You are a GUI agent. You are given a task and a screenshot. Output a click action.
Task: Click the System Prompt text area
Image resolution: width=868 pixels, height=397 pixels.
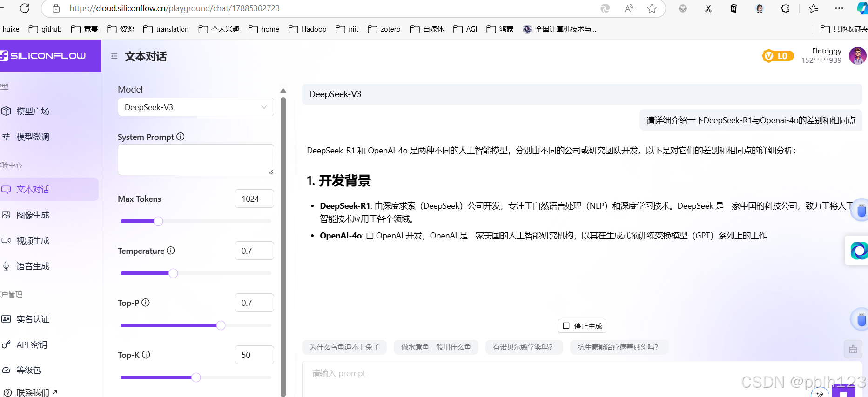(x=196, y=159)
